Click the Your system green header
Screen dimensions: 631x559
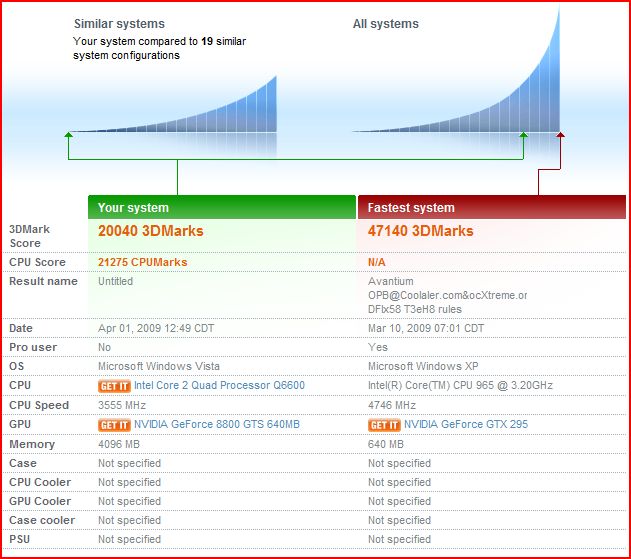tap(222, 207)
